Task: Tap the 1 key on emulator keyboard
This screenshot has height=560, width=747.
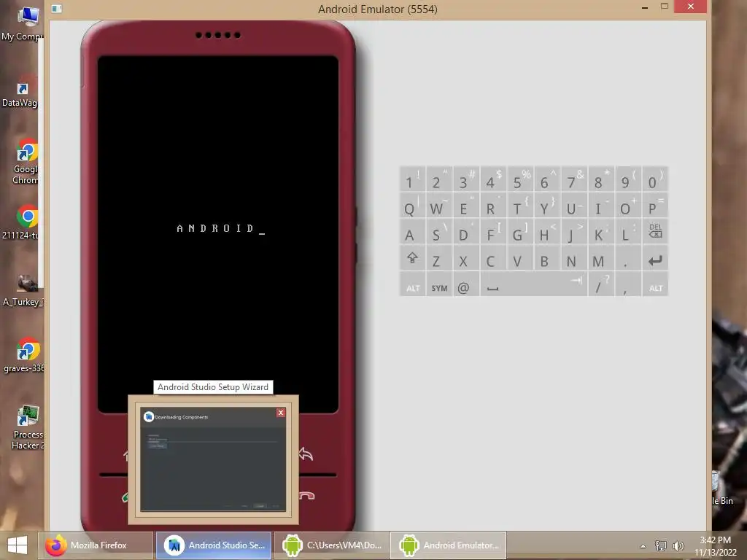Action: [412, 179]
